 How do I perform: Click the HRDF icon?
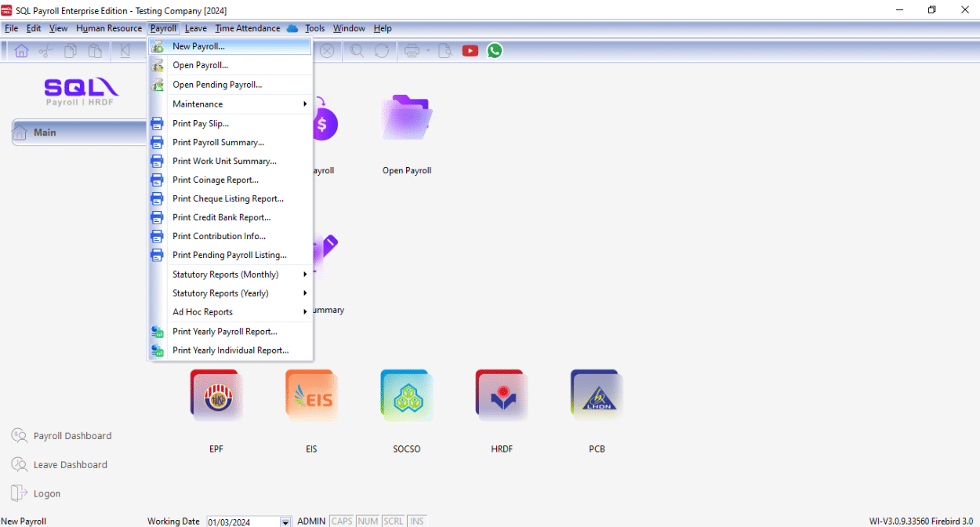pyautogui.click(x=501, y=395)
